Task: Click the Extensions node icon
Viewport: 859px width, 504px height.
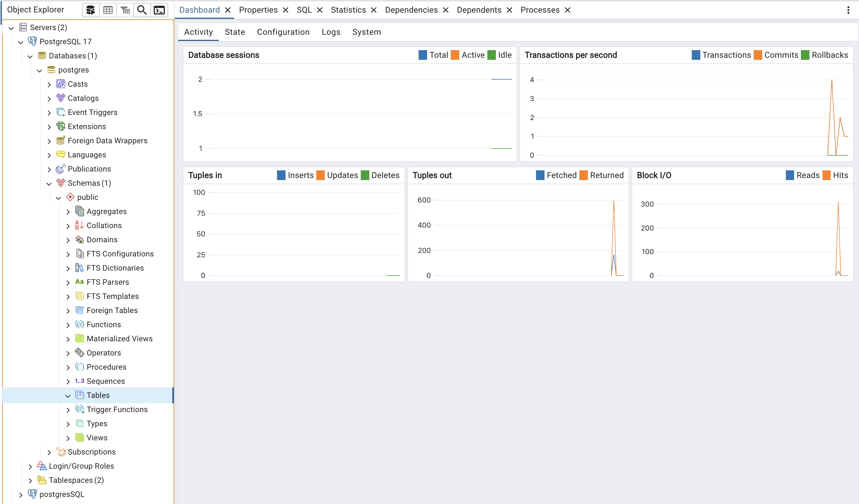Action: pyautogui.click(x=61, y=126)
